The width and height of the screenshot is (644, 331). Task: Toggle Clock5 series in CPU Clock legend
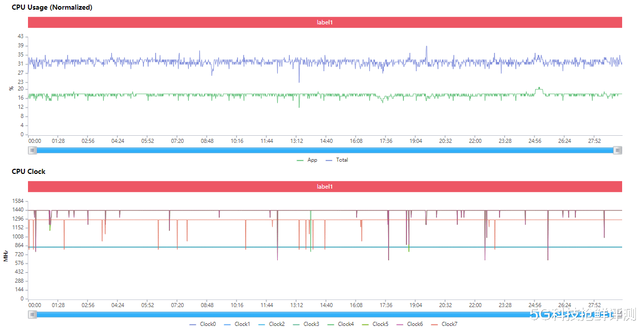coord(375,324)
